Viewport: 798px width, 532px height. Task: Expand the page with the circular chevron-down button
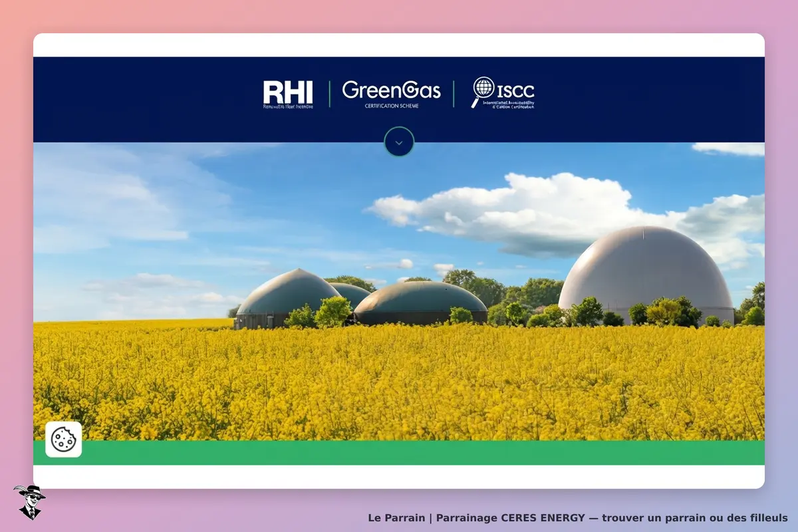399,142
